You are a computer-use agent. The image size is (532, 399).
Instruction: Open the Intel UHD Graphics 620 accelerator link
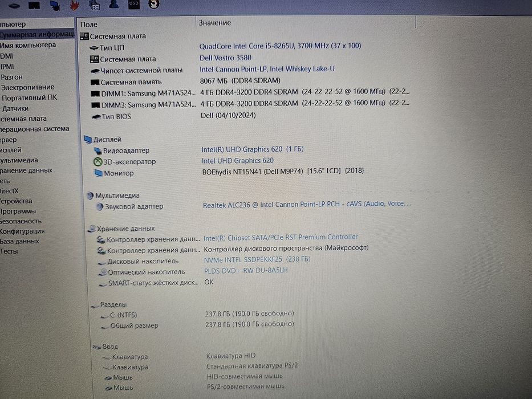(x=238, y=161)
